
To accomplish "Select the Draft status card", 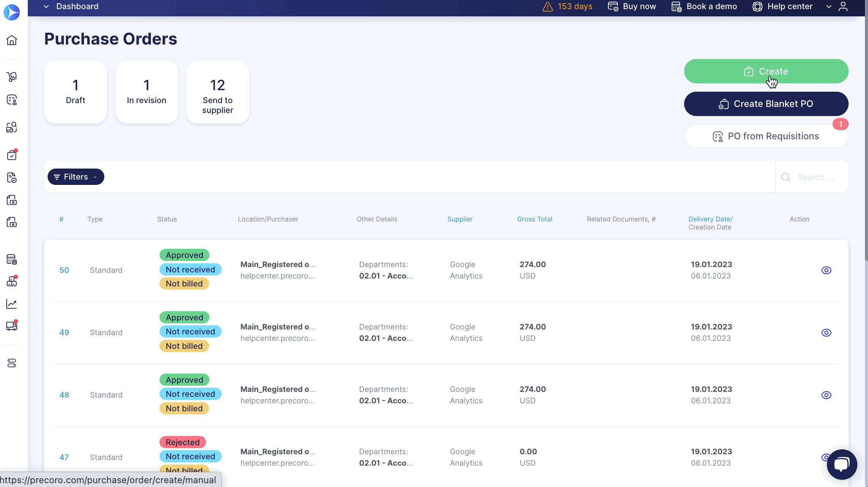I will coord(75,92).
